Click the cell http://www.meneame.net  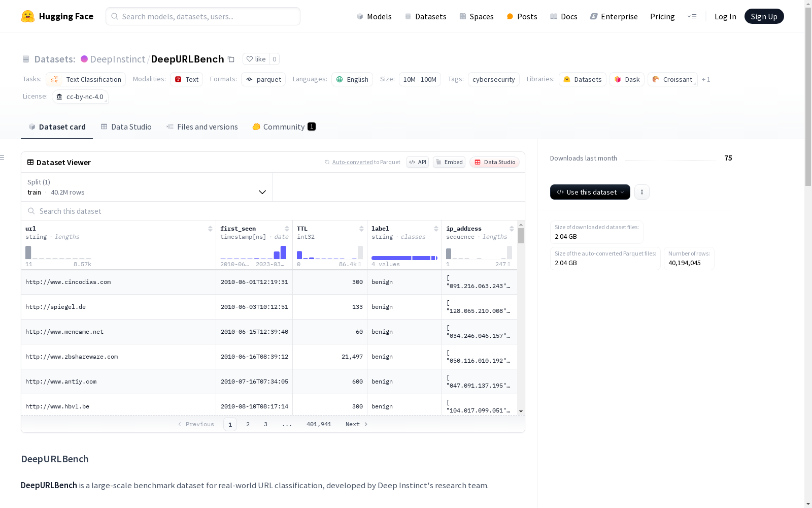119,332
